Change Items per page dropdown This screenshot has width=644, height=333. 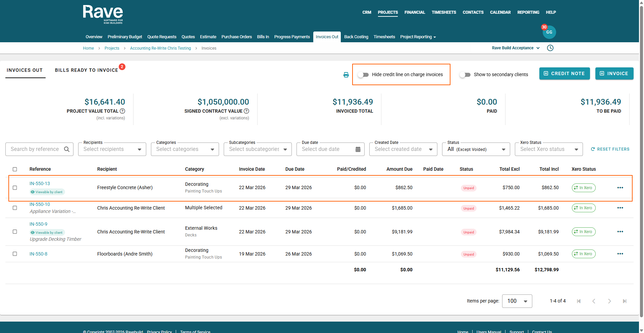517,301
